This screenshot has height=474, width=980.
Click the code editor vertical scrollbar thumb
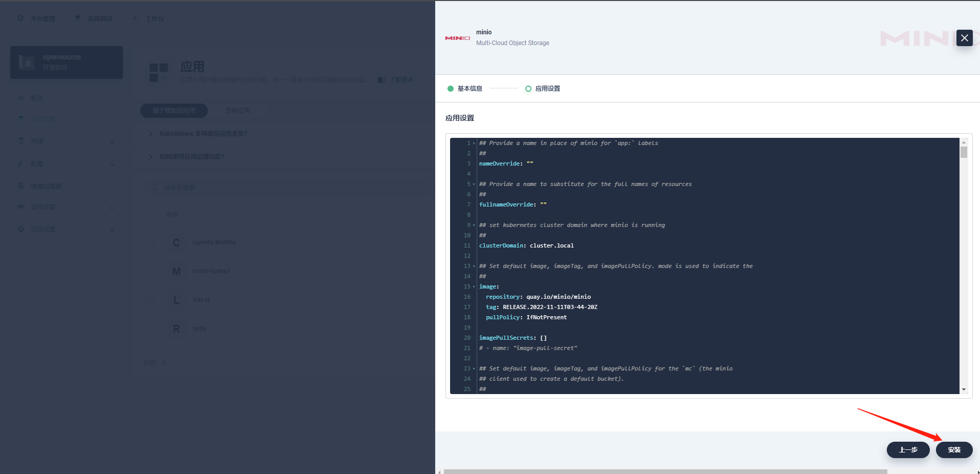tap(964, 152)
